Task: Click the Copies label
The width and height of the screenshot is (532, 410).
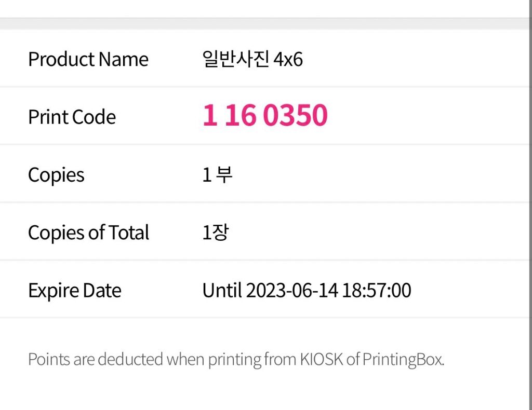Action: coord(56,175)
